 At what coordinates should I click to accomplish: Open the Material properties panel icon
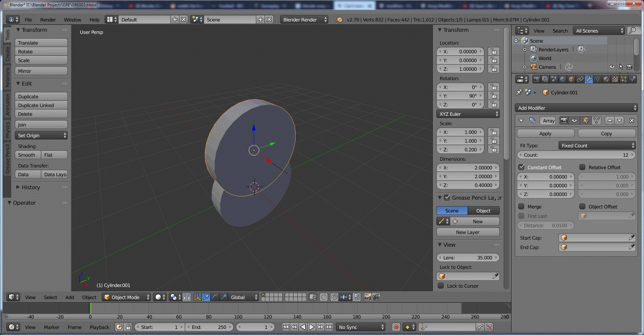click(606, 79)
